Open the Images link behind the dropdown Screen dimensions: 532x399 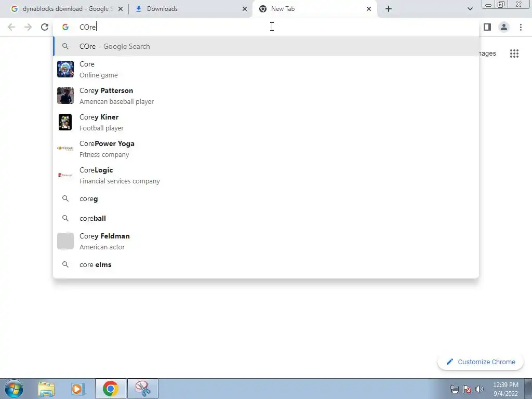[x=487, y=54]
